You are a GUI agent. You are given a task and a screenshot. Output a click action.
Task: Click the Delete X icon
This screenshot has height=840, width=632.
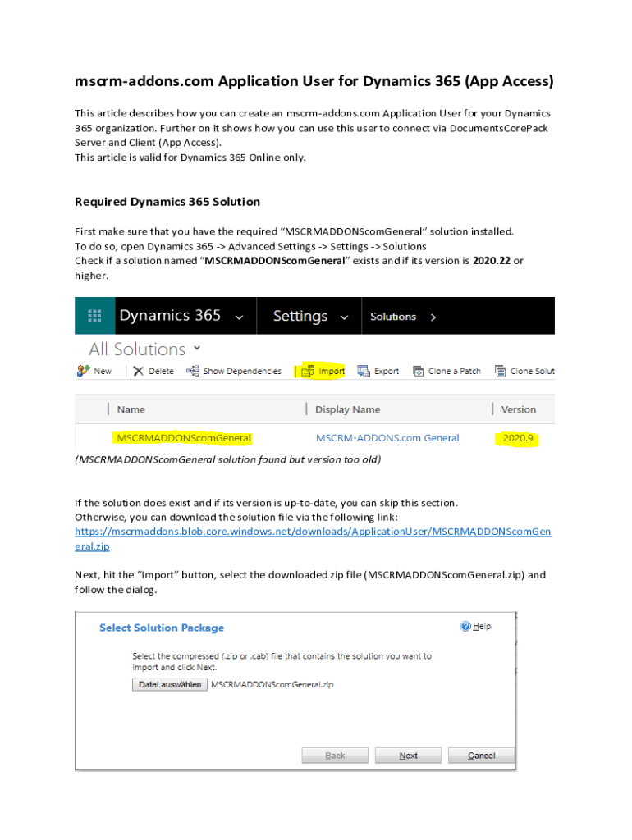click(139, 371)
